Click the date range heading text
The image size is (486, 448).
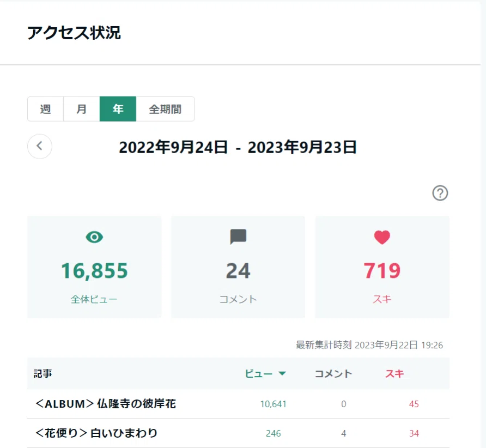point(238,147)
